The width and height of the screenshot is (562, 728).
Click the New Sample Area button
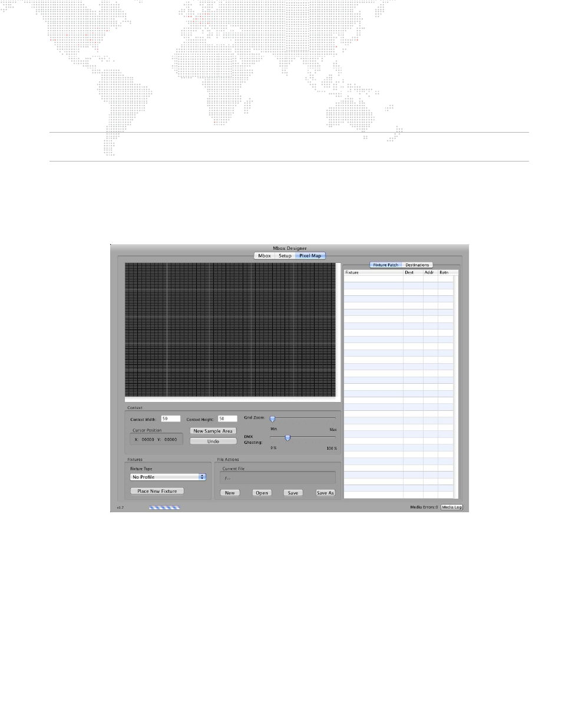coord(213,431)
